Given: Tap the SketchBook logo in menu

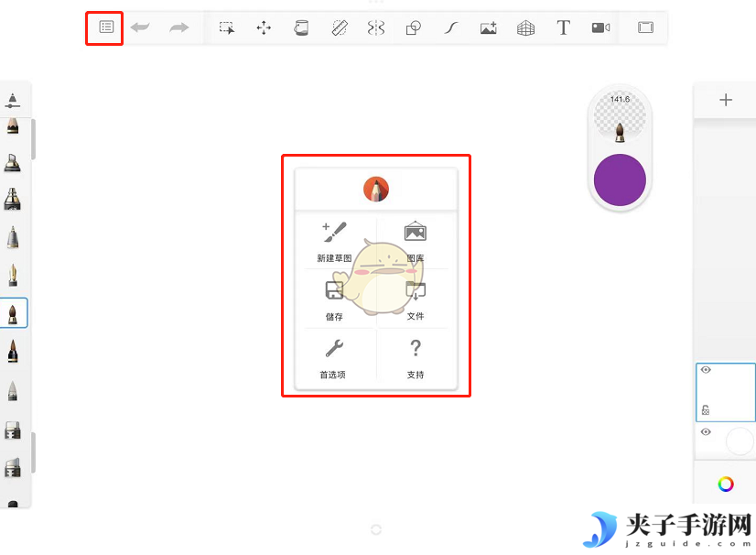Looking at the screenshot, I should 376,189.
